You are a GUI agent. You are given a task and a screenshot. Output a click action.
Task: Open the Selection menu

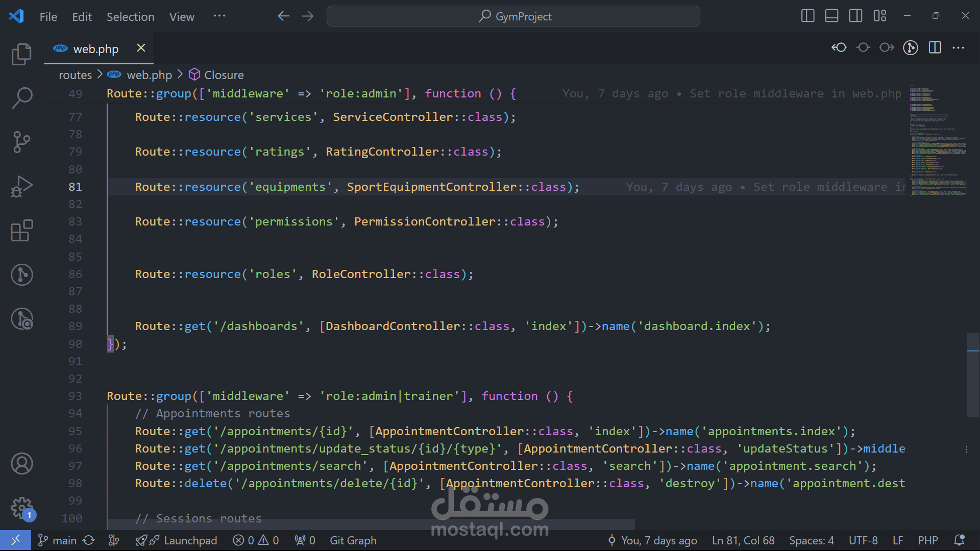[x=130, y=17]
